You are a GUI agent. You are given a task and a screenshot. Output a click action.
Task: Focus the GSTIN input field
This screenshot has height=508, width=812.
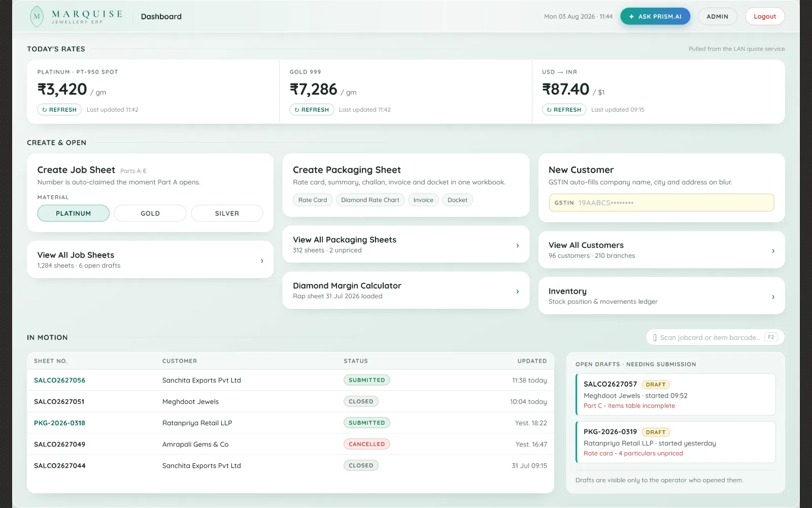[661, 203]
